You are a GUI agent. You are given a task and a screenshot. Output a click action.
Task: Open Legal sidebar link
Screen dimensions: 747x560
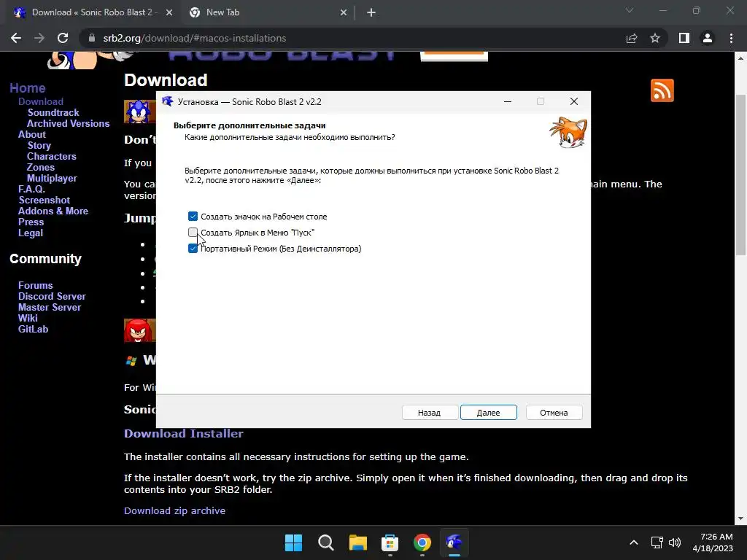[x=31, y=233]
